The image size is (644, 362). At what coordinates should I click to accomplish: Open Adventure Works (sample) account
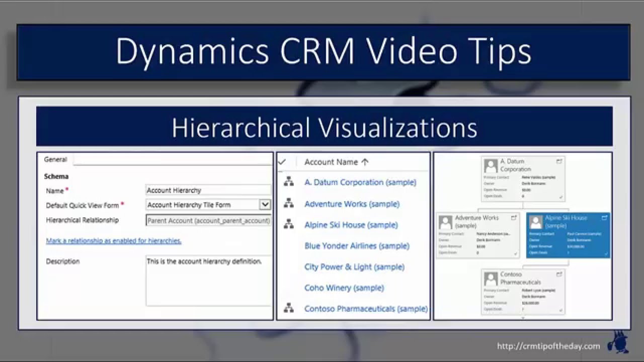coord(352,204)
